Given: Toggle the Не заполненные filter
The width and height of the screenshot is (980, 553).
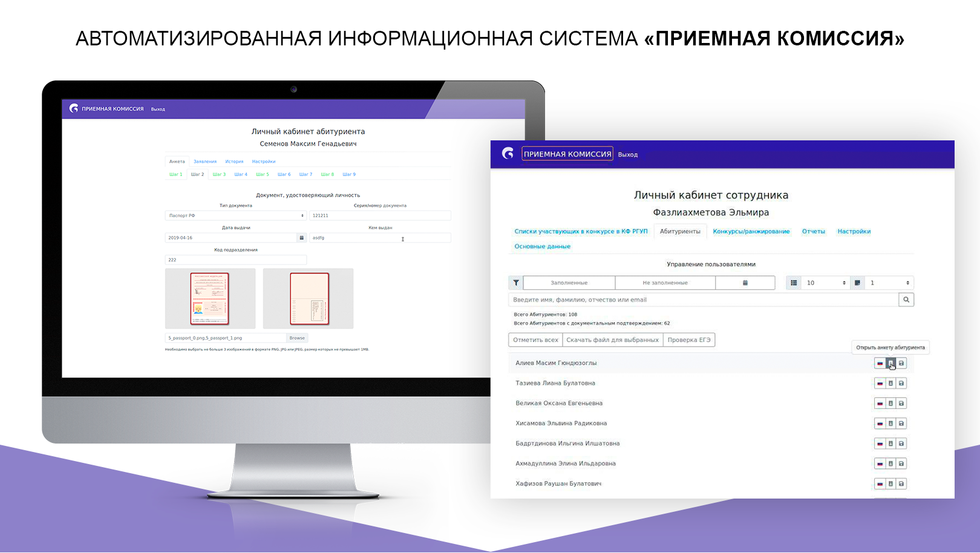Looking at the screenshot, I should coord(665,283).
